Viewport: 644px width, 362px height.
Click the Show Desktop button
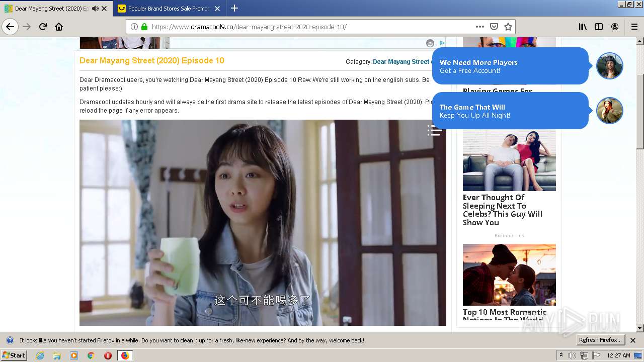pos(639,355)
